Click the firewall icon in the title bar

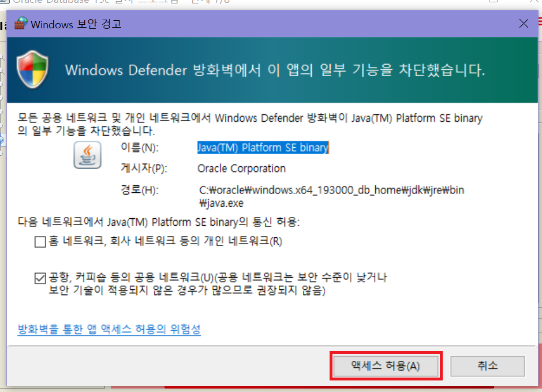(x=20, y=24)
